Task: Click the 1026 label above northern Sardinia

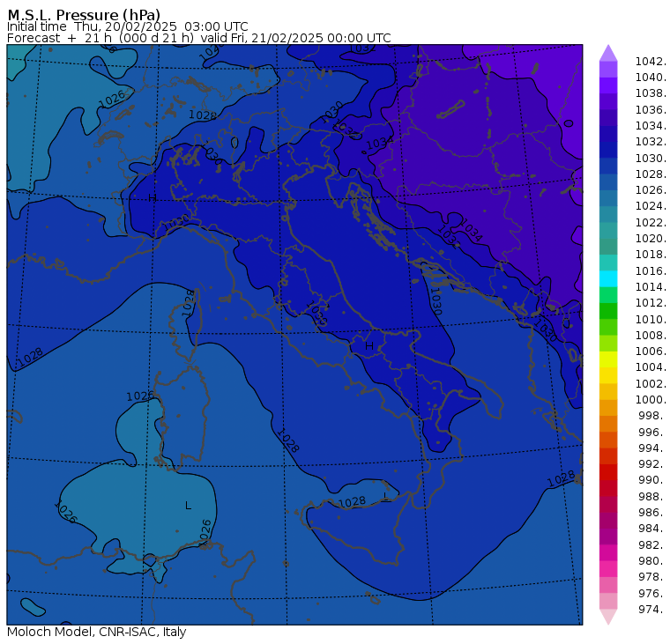Action: 140,396
